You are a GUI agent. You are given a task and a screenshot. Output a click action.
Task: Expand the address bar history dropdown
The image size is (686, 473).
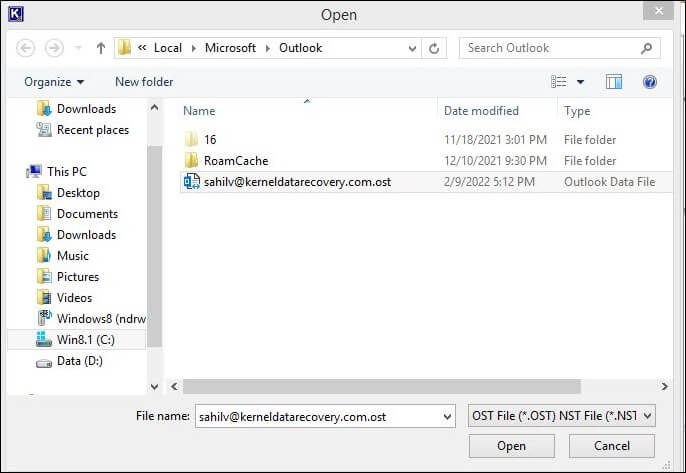pyautogui.click(x=412, y=48)
